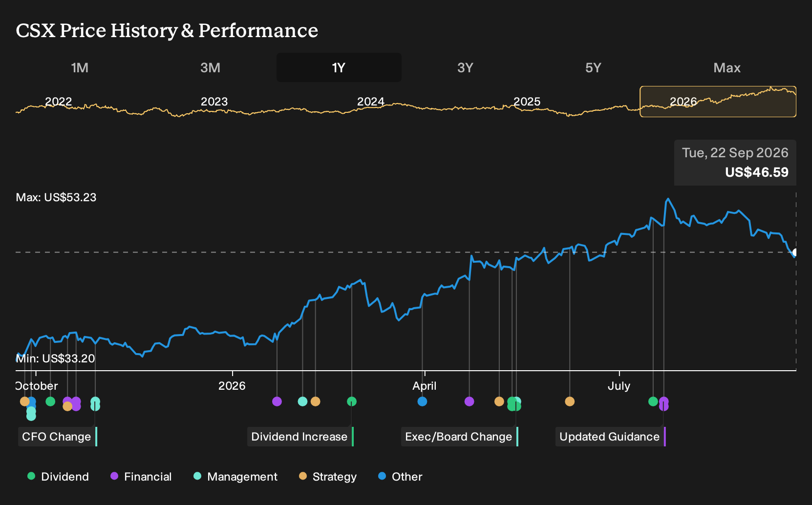
Task: Click the '2026' label on the main chart axis
Action: pyautogui.click(x=232, y=386)
